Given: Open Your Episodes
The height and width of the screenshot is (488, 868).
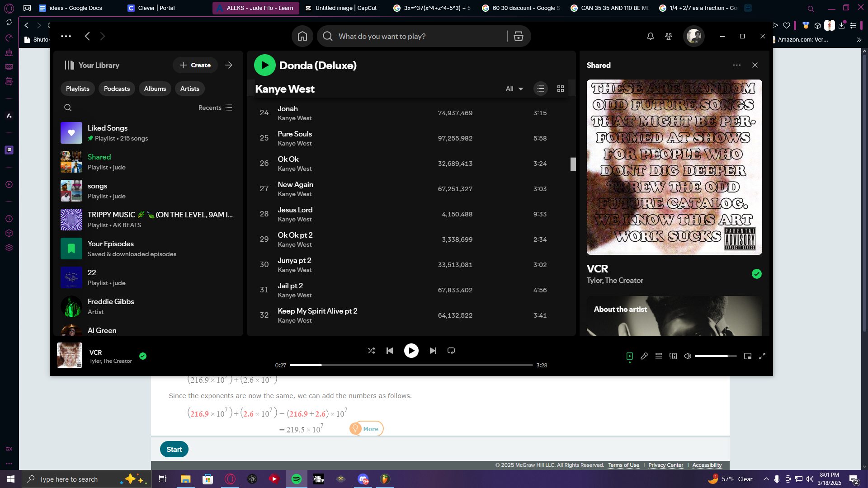Looking at the screenshot, I should tap(148, 249).
